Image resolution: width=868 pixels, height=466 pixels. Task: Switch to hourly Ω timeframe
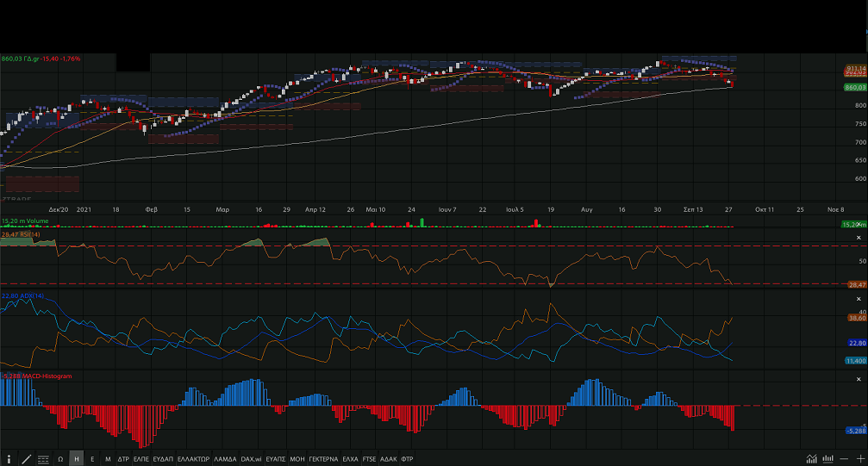(x=60, y=459)
